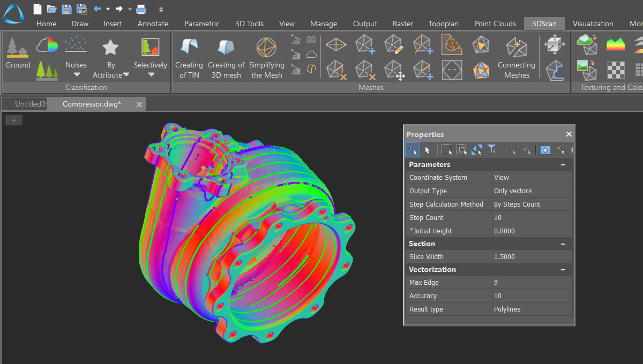The height and width of the screenshot is (364, 643).
Task: Switch to the Visualization ribbon tab
Action: coord(593,24)
